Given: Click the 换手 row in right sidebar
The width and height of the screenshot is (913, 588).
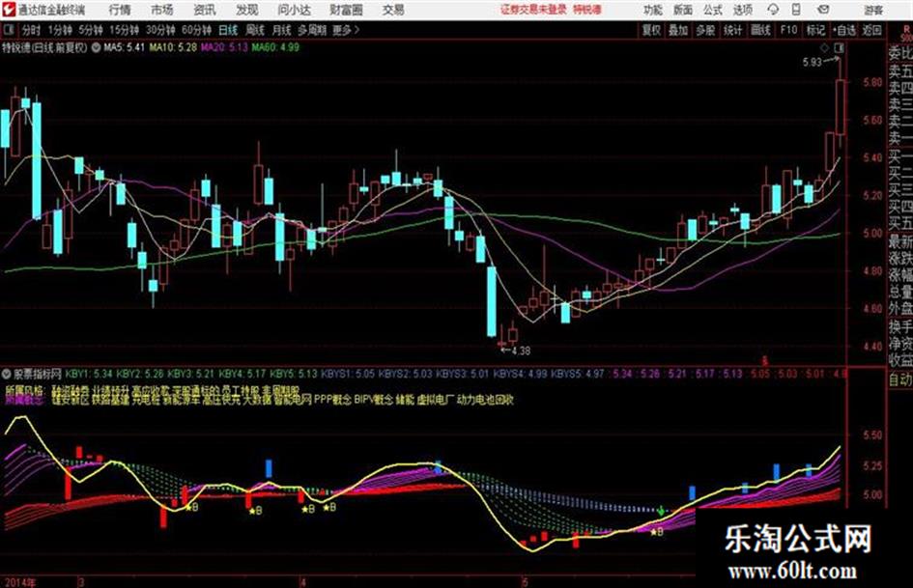Looking at the screenshot, I should tap(900, 326).
